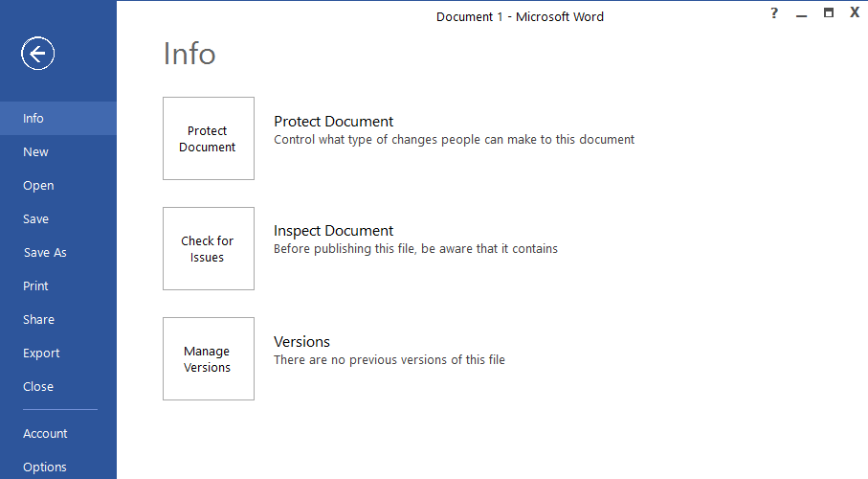Click the back arrow to return to document
Viewport: 868px width, 479px height.
coord(38,54)
